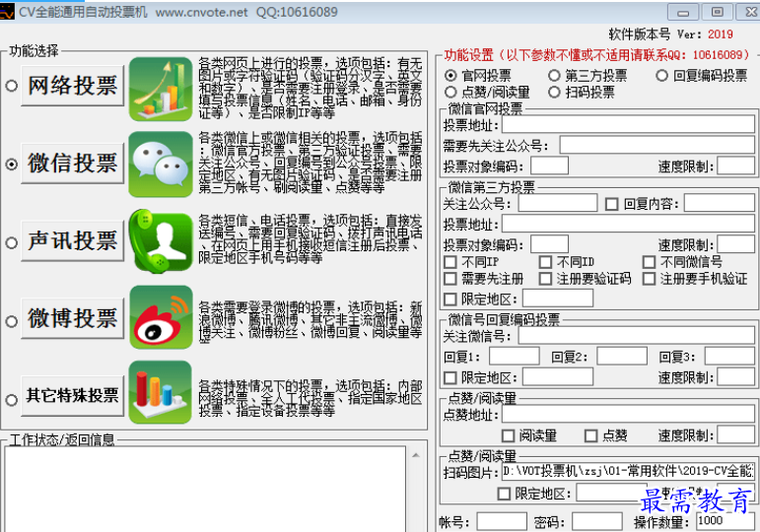Minimize the CV全能通用自动投票机 window
Image resolution: width=760 pixels, height=532 pixels.
click(x=683, y=12)
